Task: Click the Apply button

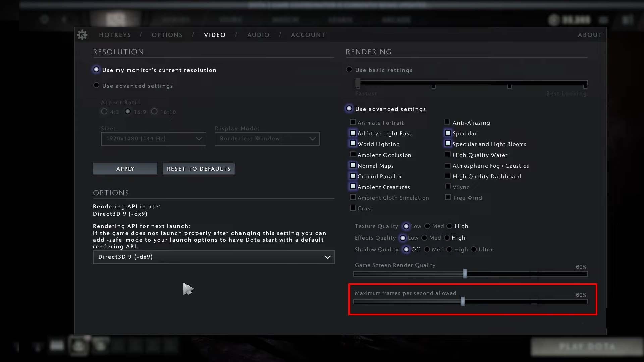Action: [125, 169]
